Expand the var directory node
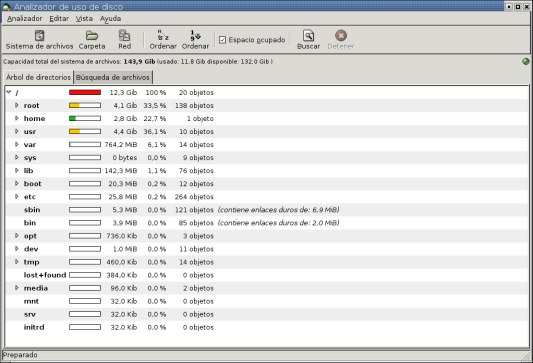This screenshot has height=363, width=533. [17, 144]
